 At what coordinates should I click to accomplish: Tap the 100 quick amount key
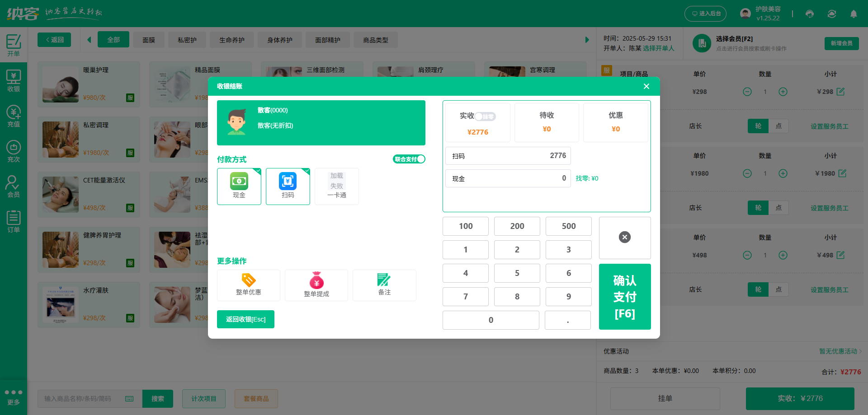(x=466, y=226)
